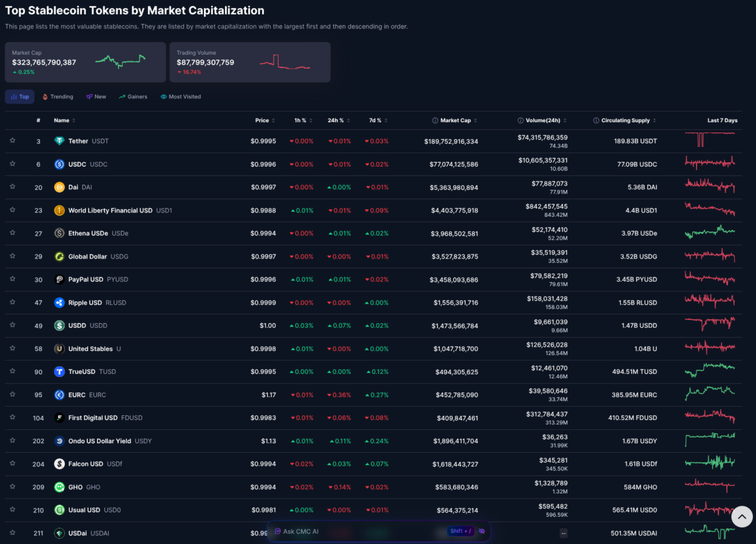
Task: Switch to the Gainers tab
Action: coord(134,96)
